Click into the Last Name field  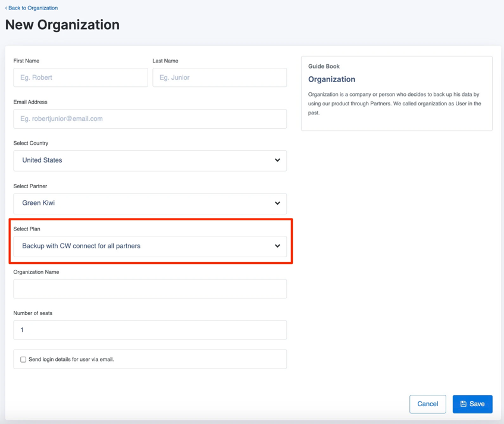[220, 77]
